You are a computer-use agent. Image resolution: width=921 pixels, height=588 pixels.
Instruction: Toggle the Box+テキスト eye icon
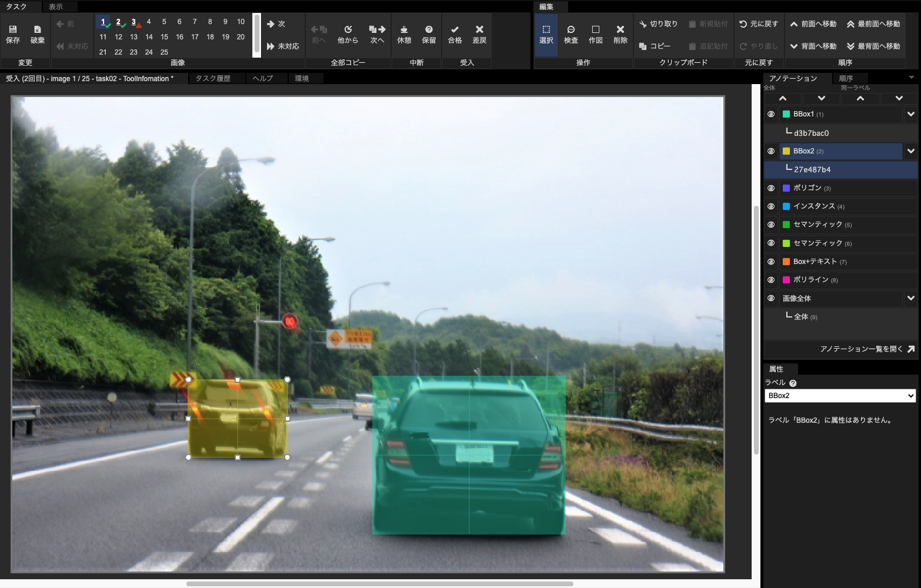click(x=770, y=261)
